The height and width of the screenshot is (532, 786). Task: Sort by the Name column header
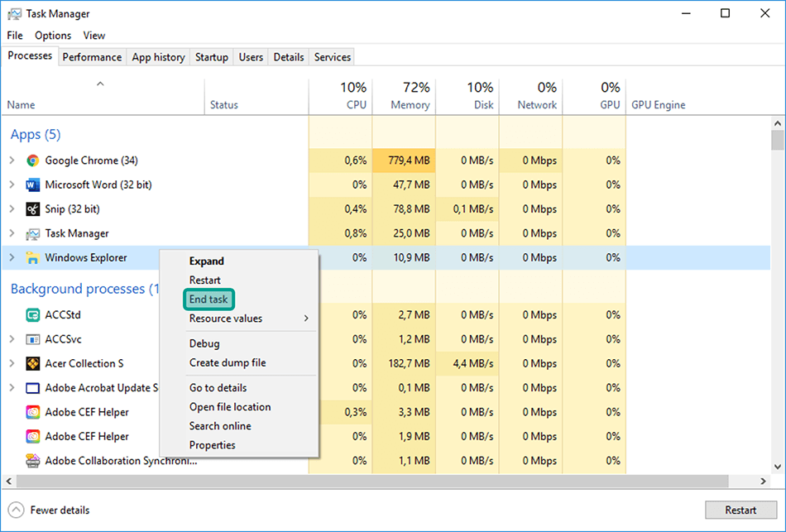(x=103, y=97)
